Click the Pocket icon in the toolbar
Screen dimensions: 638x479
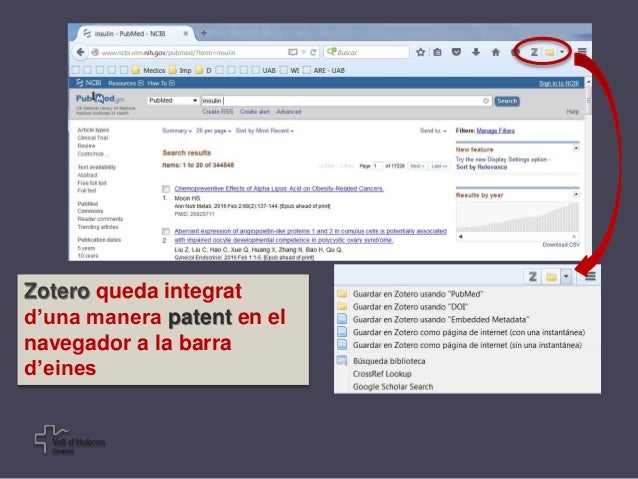[457, 52]
